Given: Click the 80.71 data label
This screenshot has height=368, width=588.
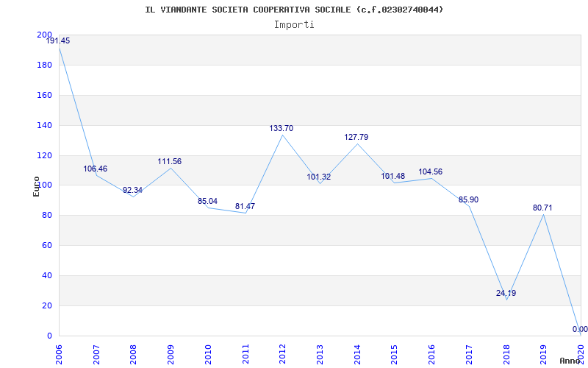Looking at the screenshot, I should point(542,208).
